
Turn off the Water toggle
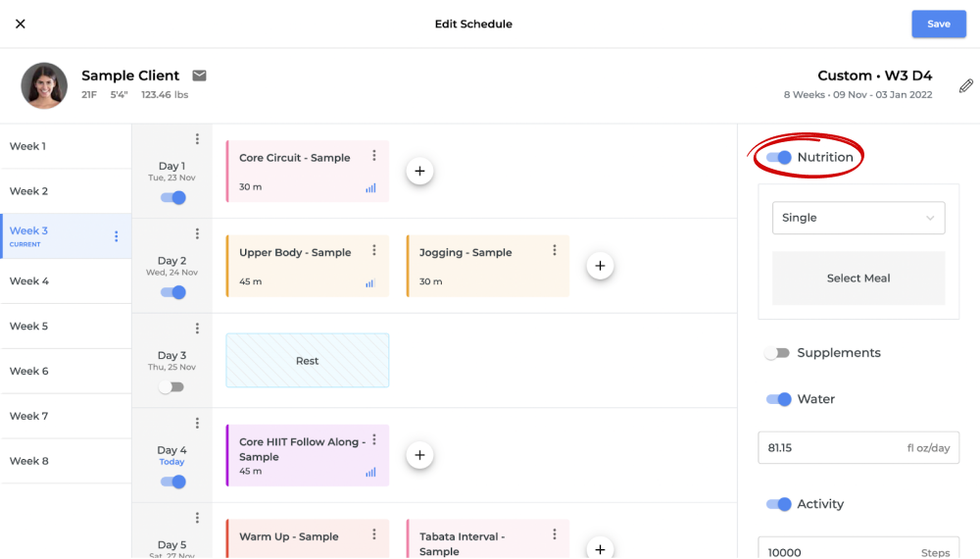coord(779,399)
